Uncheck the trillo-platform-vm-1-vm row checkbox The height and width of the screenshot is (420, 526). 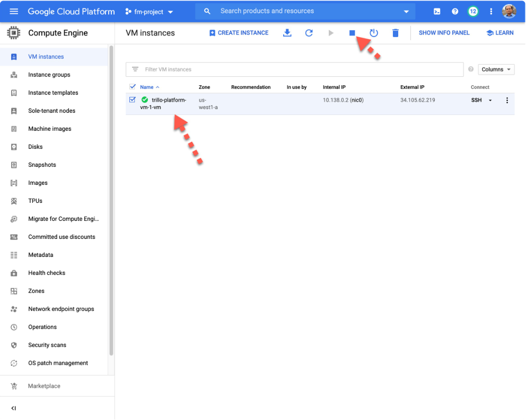(x=133, y=100)
